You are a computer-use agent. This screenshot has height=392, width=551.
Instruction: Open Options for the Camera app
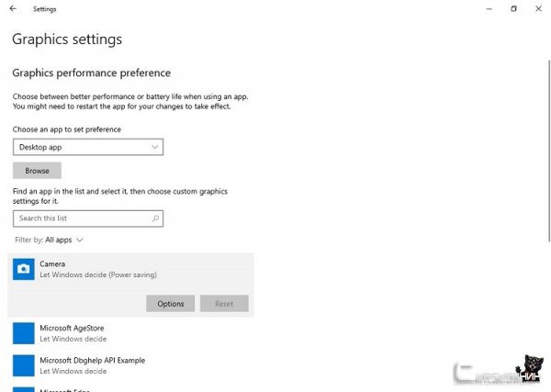pyautogui.click(x=171, y=304)
